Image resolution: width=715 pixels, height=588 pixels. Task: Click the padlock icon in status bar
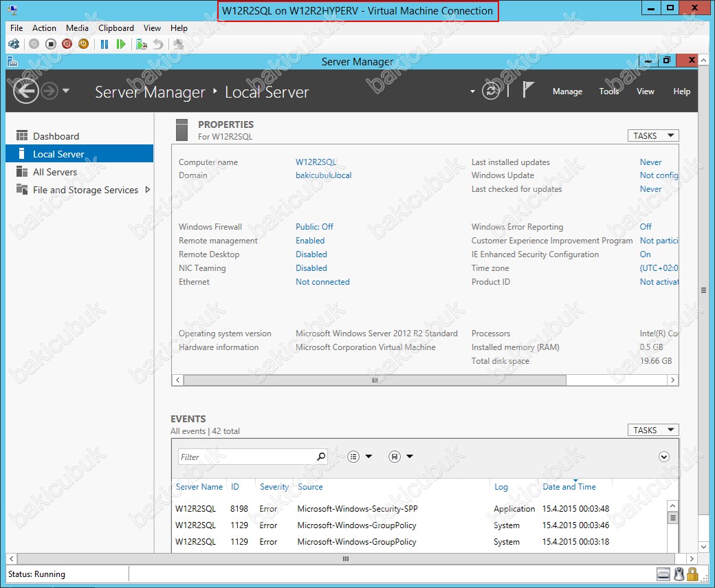click(693, 574)
